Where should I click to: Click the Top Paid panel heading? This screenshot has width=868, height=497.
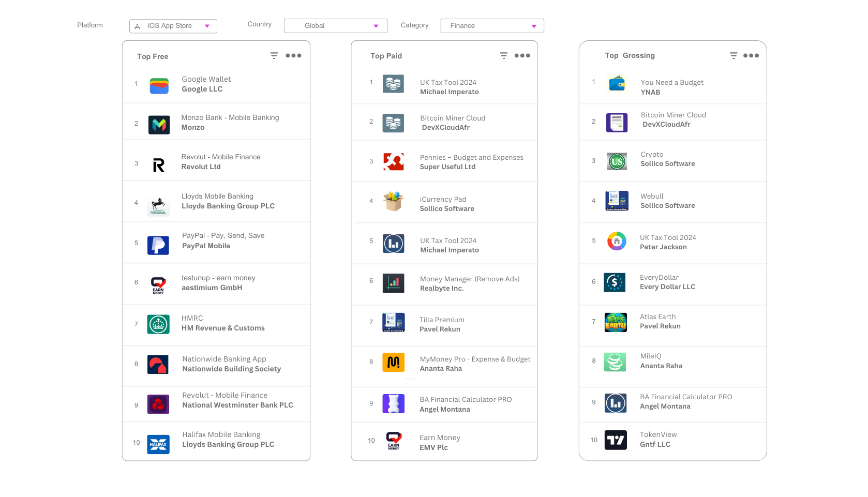pyautogui.click(x=386, y=56)
